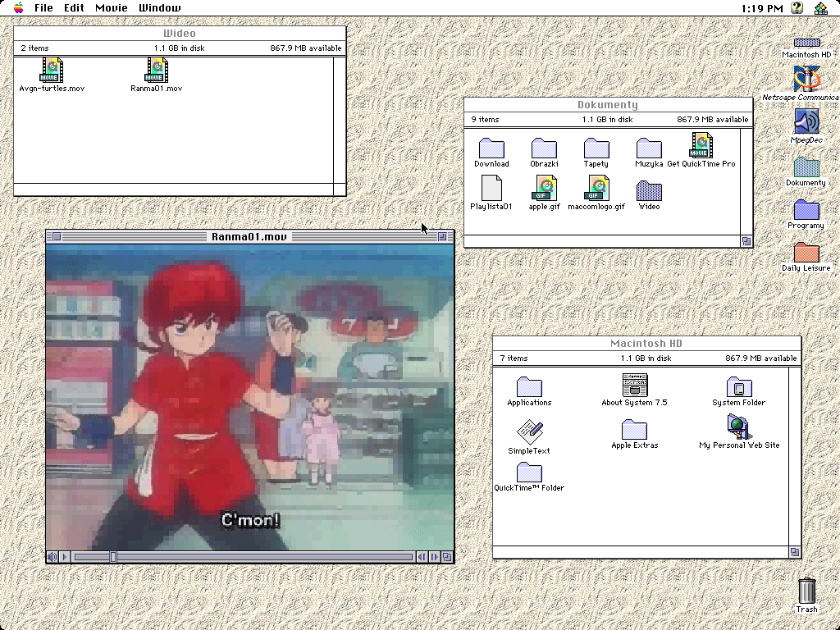Open the Ranma01.mov movie file icon
The image size is (840, 630).
click(156, 71)
